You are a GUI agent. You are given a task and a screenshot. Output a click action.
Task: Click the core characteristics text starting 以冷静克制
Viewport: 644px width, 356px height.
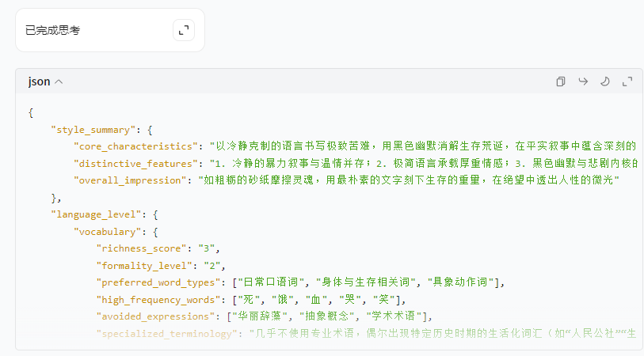(x=423, y=146)
